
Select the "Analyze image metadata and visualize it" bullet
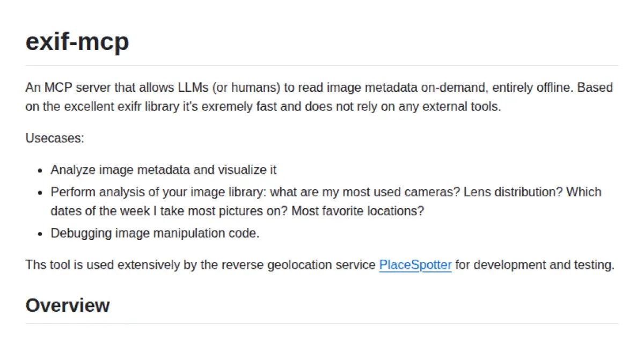click(x=163, y=170)
